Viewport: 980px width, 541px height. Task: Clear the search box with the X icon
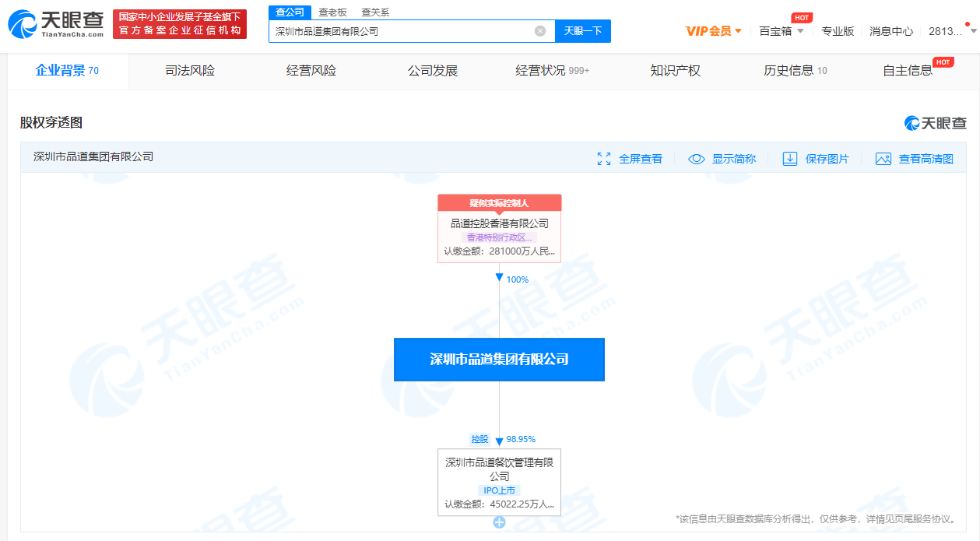(540, 31)
